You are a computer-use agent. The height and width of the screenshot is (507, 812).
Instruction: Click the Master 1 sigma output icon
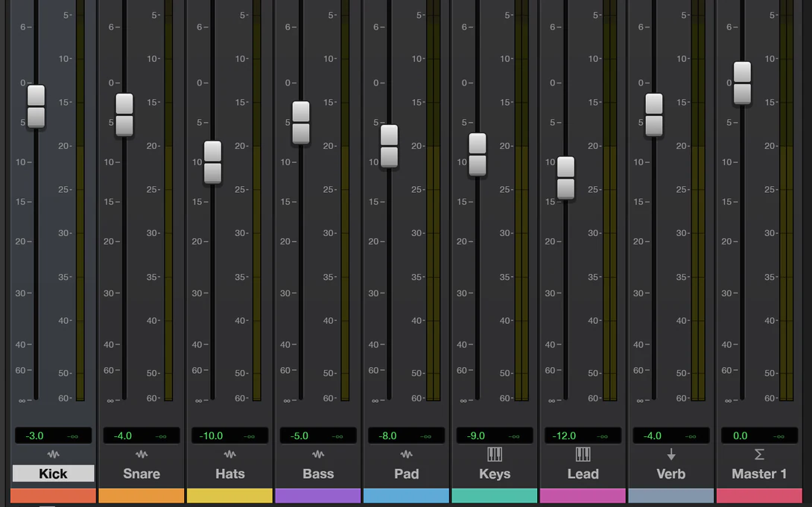[x=759, y=454]
